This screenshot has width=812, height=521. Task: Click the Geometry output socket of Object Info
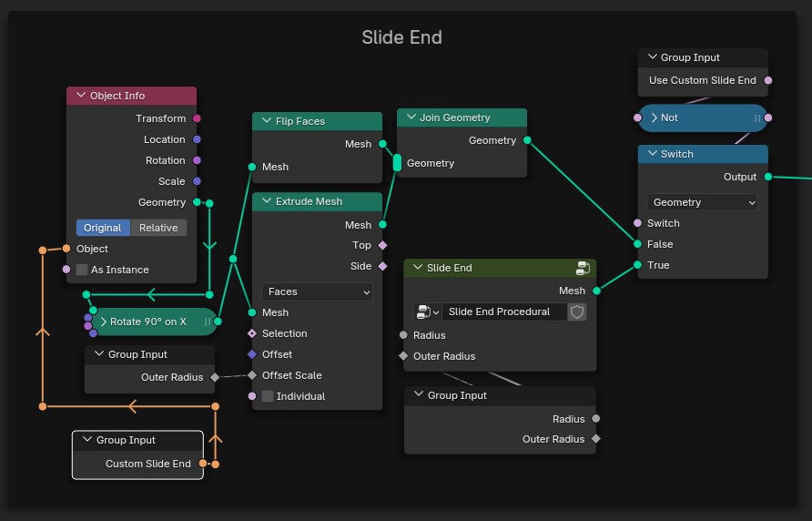[197, 202]
